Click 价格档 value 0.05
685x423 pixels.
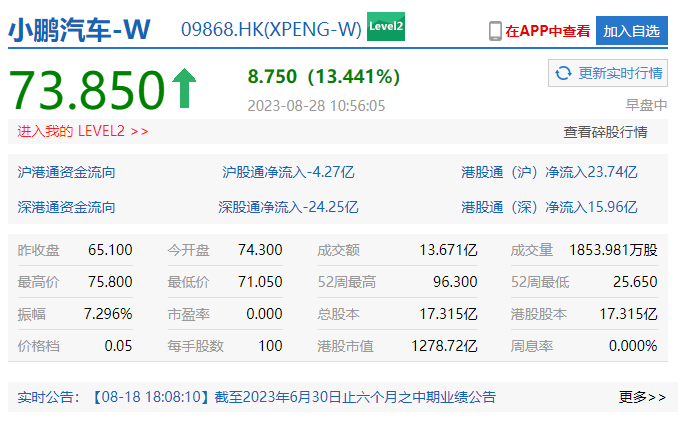point(118,346)
